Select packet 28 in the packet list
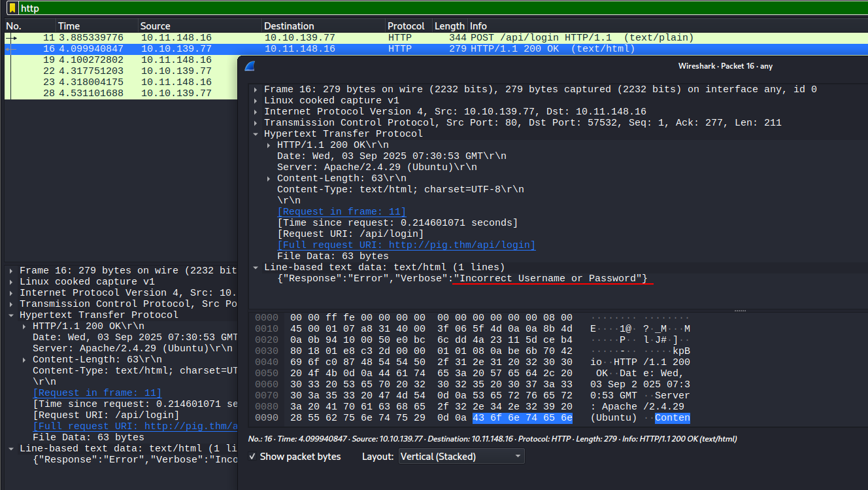Image resolution: width=868 pixels, height=490 pixels. pos(118,94)
